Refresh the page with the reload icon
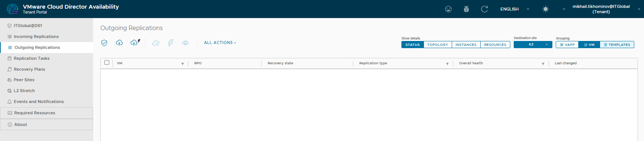Viewport: 644px width, 141px height. click(x=484, y=9)
